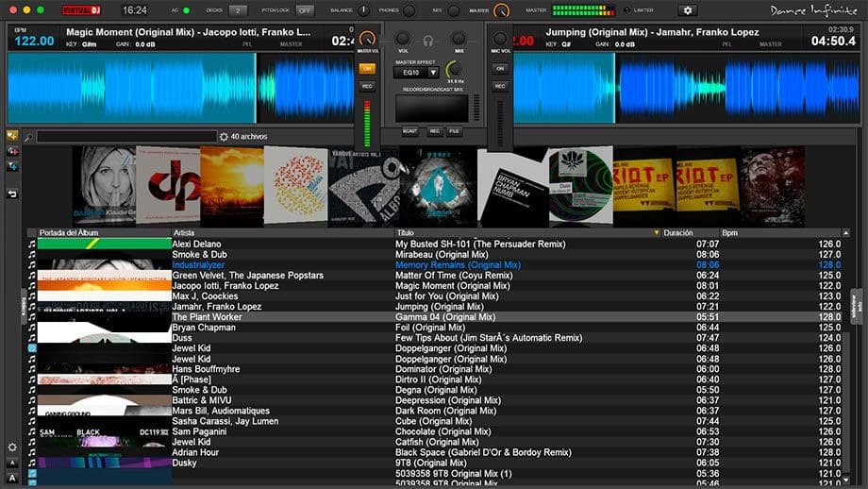
Task: Click the note icon beside Dusky
Action: coord(31,463)
